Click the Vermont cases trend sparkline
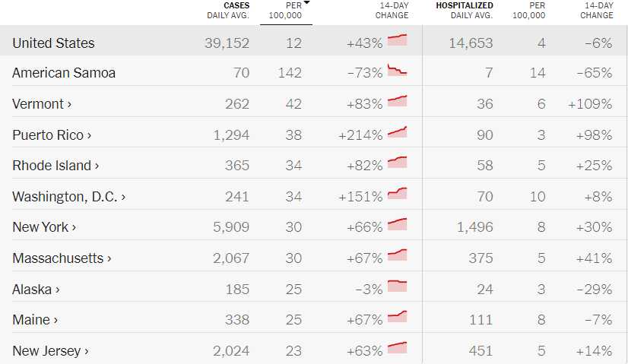Image resolution: width=628 pixels, height=364 pixels. pyautogui.click(x=397, y=101)
